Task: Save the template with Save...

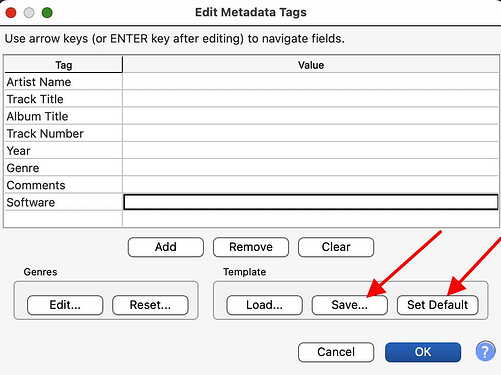Action: click(x=350, y=305)
